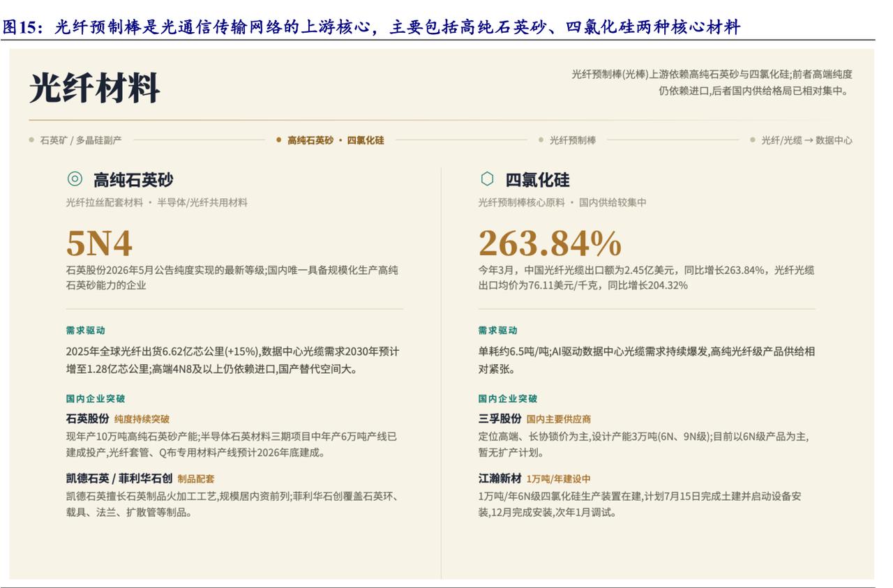893x588 pixels.
Task: Click the 纯度持续突破 tag
Action: (x=142, y=419)
